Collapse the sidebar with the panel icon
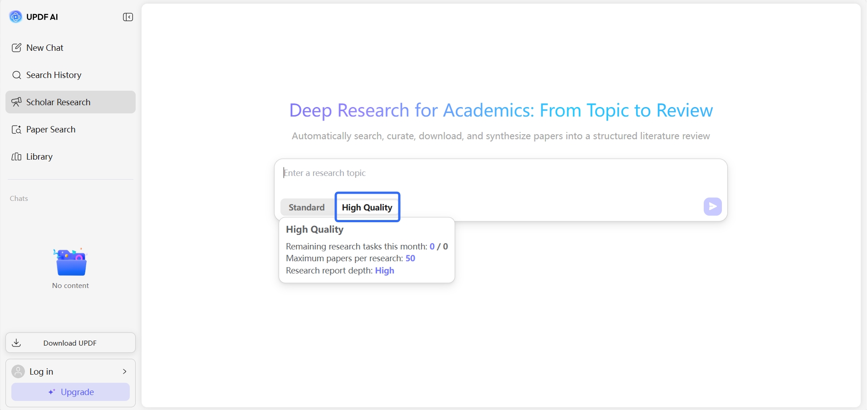 click(x=128, y=17)
